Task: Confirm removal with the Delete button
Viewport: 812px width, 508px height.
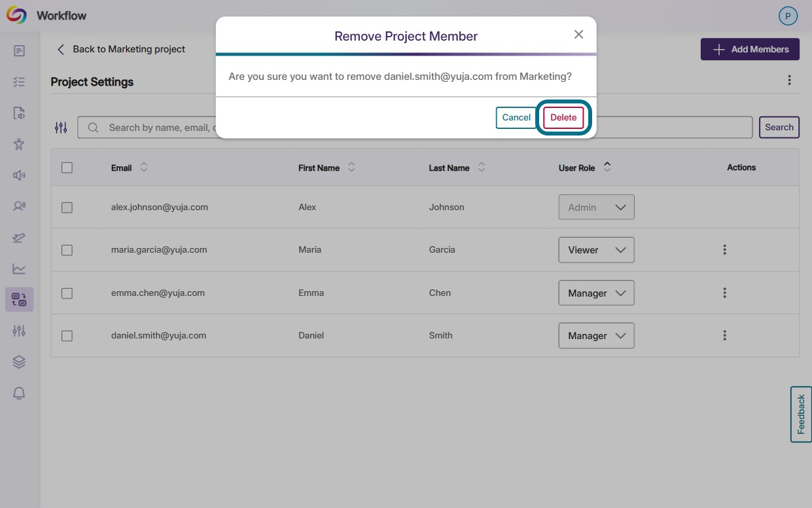Action: click(x=563, y=118)
